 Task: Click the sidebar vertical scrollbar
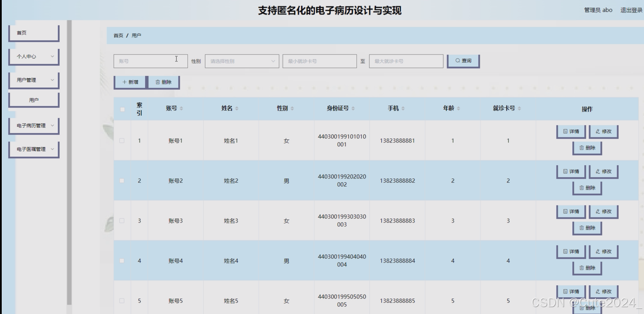[69, 162]
